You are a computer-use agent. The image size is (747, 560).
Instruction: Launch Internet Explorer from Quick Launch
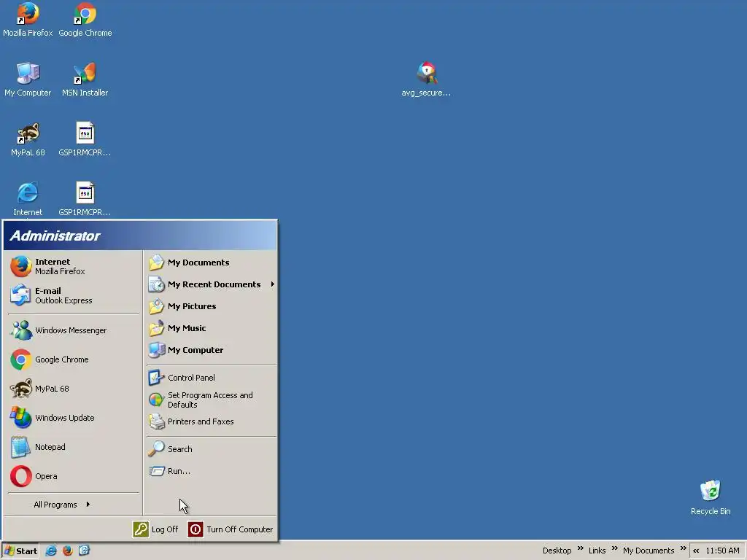51,551
